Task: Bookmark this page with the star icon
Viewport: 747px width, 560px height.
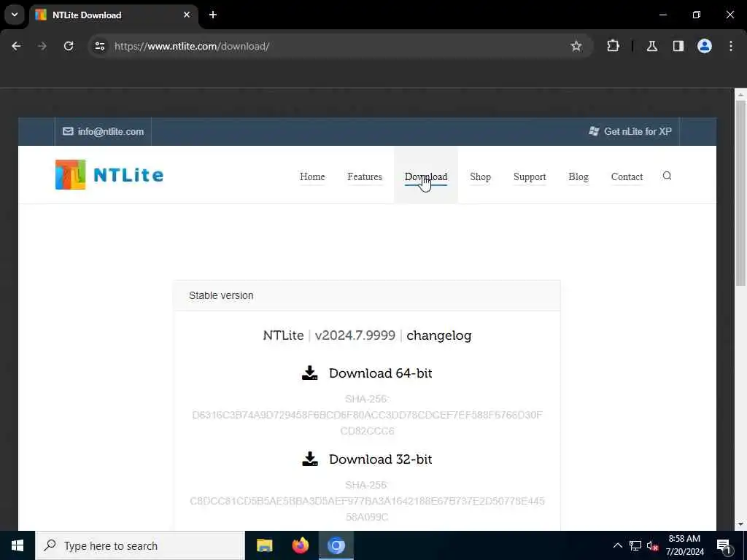Action: pos(576,46)
